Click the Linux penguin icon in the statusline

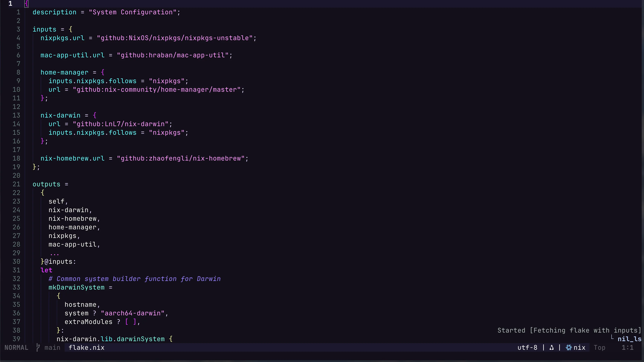[x=551, y=347]
